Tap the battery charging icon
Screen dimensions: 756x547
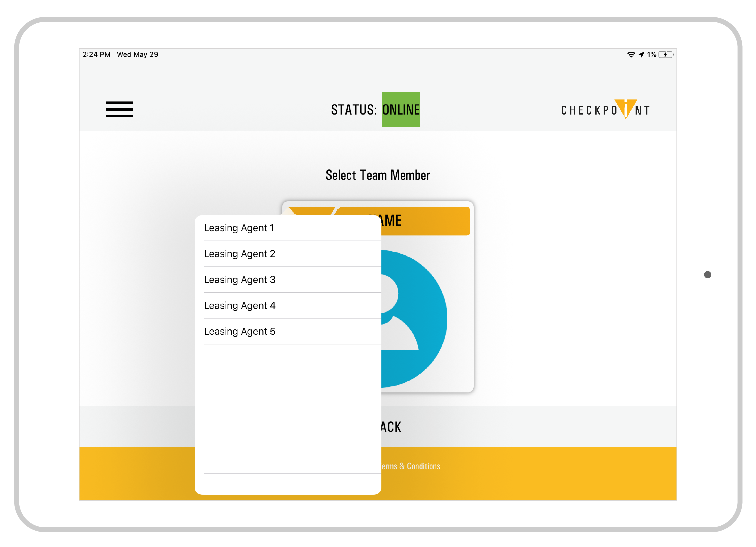coord(666,55)
